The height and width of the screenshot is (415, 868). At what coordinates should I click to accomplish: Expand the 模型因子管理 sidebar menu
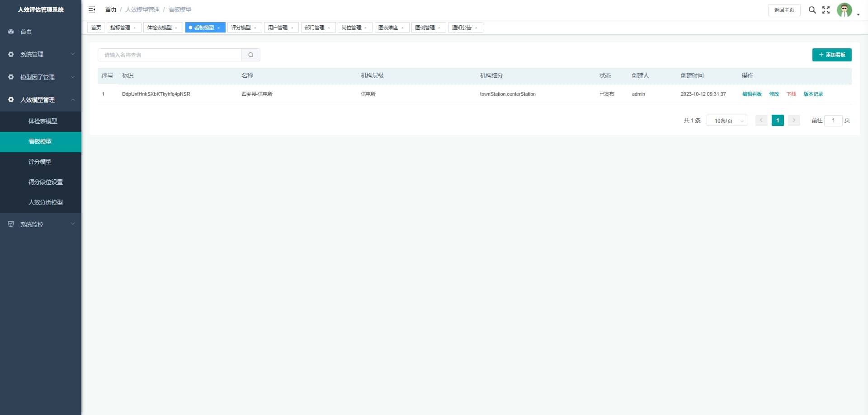41,77
